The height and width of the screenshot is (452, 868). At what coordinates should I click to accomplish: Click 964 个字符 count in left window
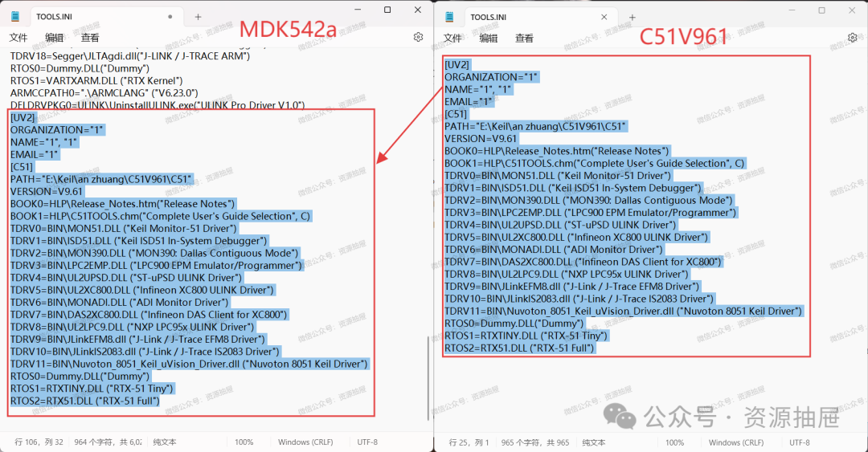point(108,442)
